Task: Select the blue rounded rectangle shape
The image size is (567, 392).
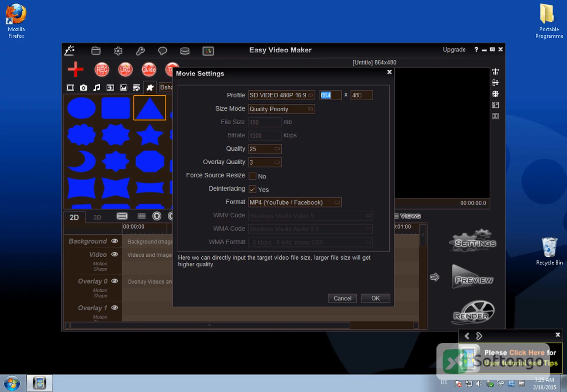Action: tap(116, 108)
